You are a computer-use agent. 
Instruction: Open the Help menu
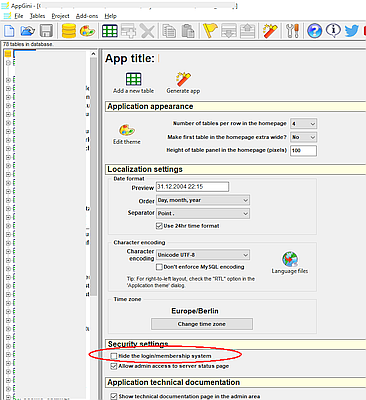tap(110, 16)
